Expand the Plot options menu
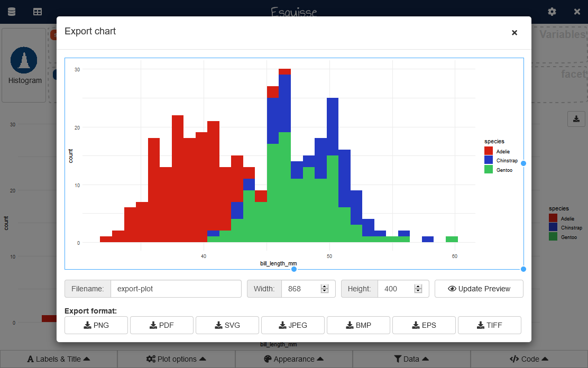This screenshot has height=368, width=588. click(176, 359)
